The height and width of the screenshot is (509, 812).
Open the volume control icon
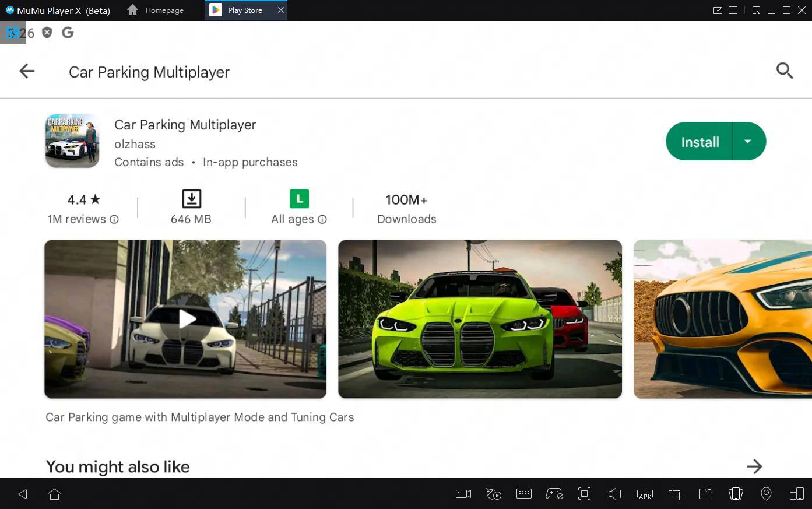[x=614, y=494]
